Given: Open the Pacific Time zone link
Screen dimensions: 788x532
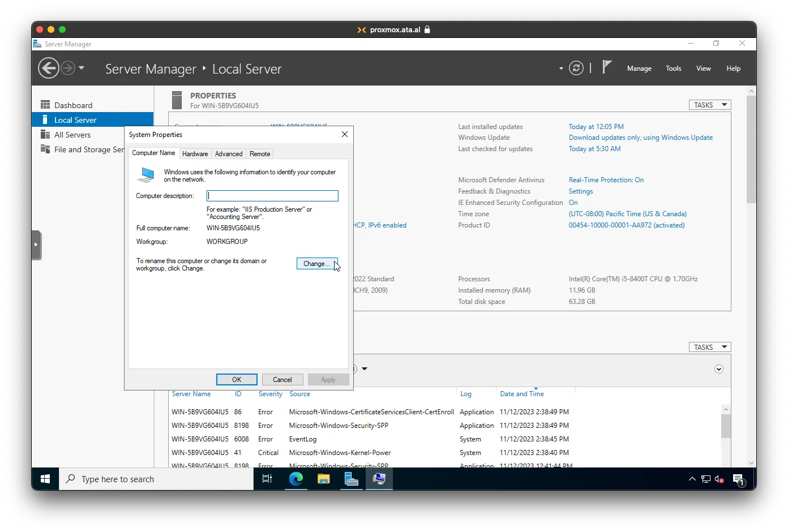Looking at the screenshot, I should point(628,214).
